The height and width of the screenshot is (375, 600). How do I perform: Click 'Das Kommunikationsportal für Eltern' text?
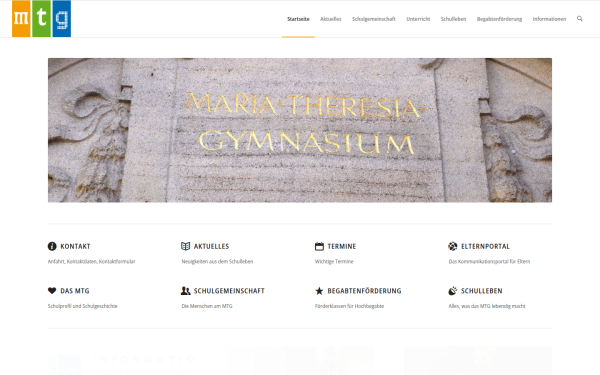tap(489, 262)
